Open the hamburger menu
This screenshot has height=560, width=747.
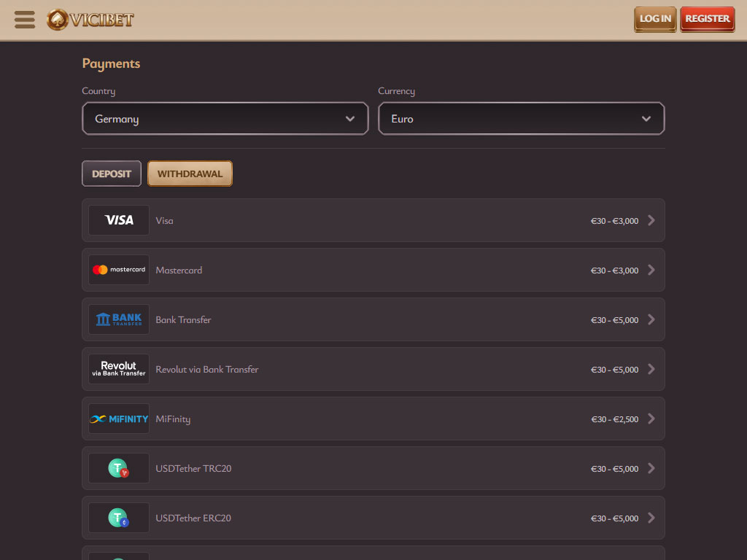pyautogui.click(x=25, y=20)
